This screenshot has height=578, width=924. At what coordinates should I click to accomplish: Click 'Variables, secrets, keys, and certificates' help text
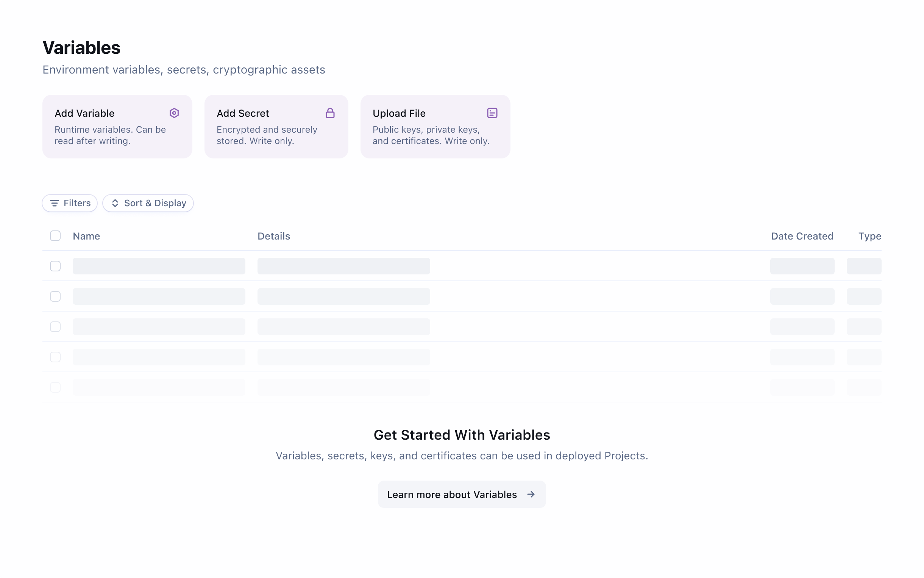click(462, 456)
